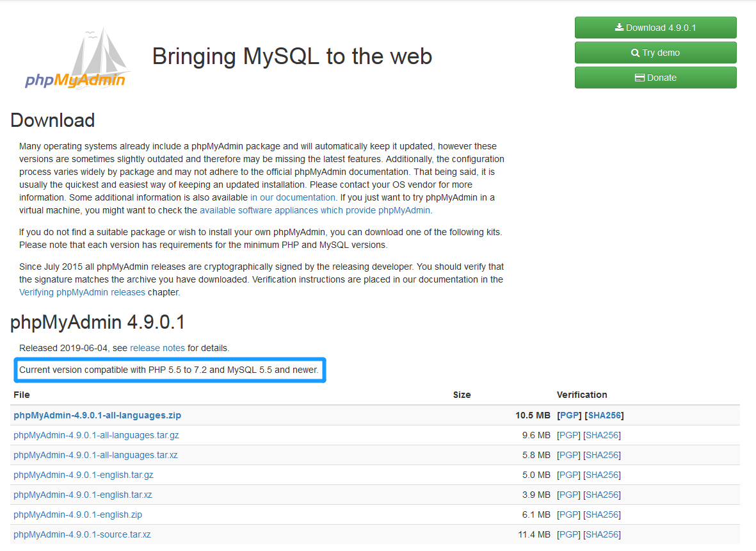Image resolution: width=756 pixels, height=551 pixels.
Task: Open PGP signature for source.tar.xz
Action: (568, 534)
